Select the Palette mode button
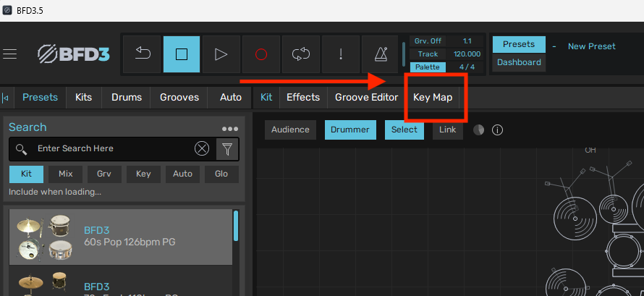 pos(428,67)
